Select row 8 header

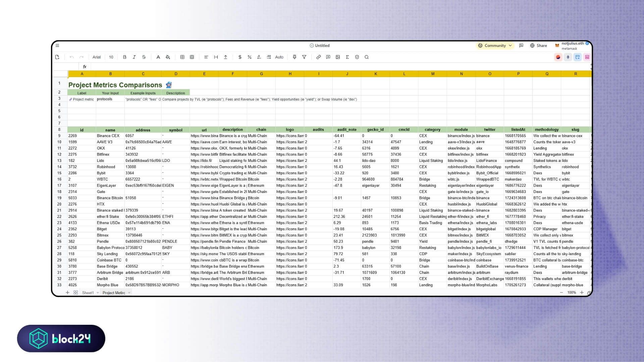tap(59, 130)
